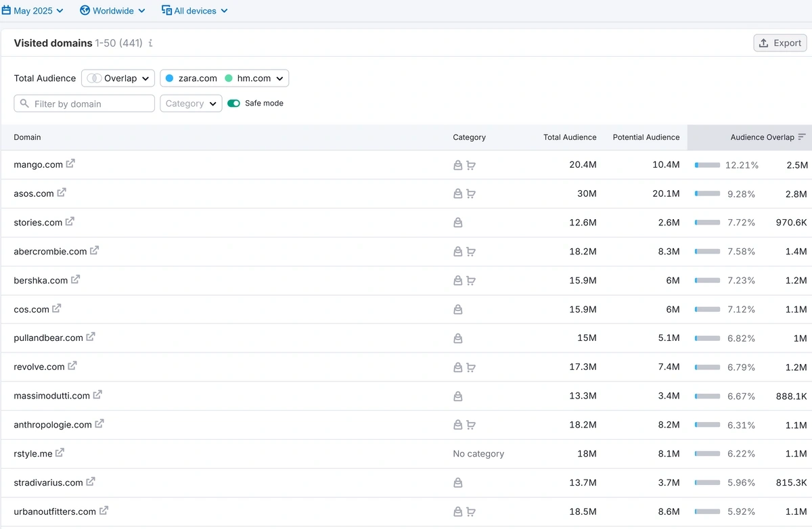This screenshot has width=812, height=529.
Task: Open the massimodutti.com domain link
Action: [x=52, y=396]
